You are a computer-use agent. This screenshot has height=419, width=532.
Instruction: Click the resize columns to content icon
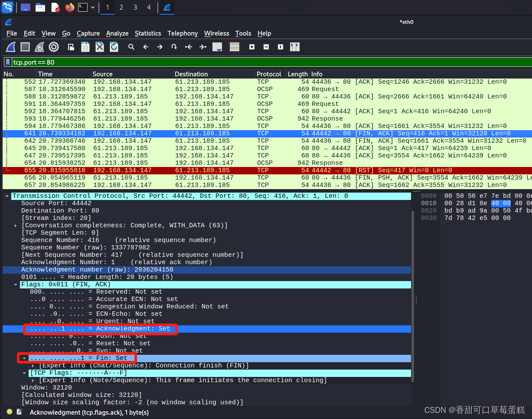(295, 47)
